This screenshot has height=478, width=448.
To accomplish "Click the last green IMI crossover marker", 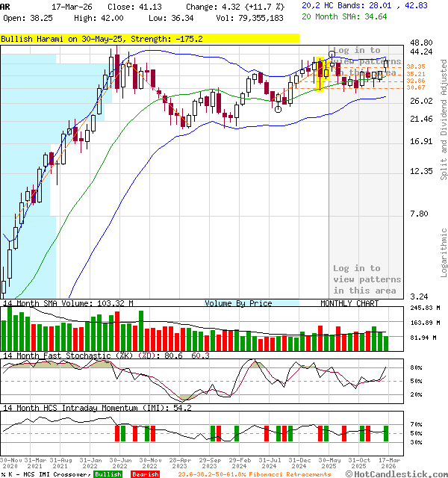I will click(386, 433).
